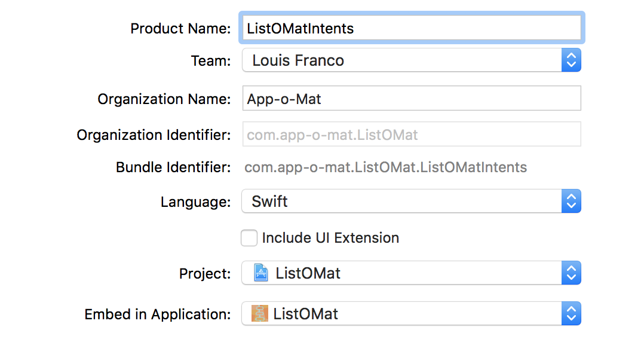Click the "Language:" label
The height and width of the screenshot is (342, 644).
195,202
